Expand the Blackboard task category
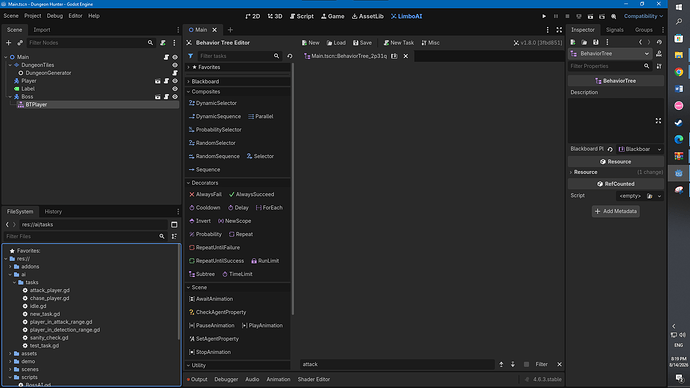This screenshot has width=690, height=388. pyautogui.click(x=238, y=81)
